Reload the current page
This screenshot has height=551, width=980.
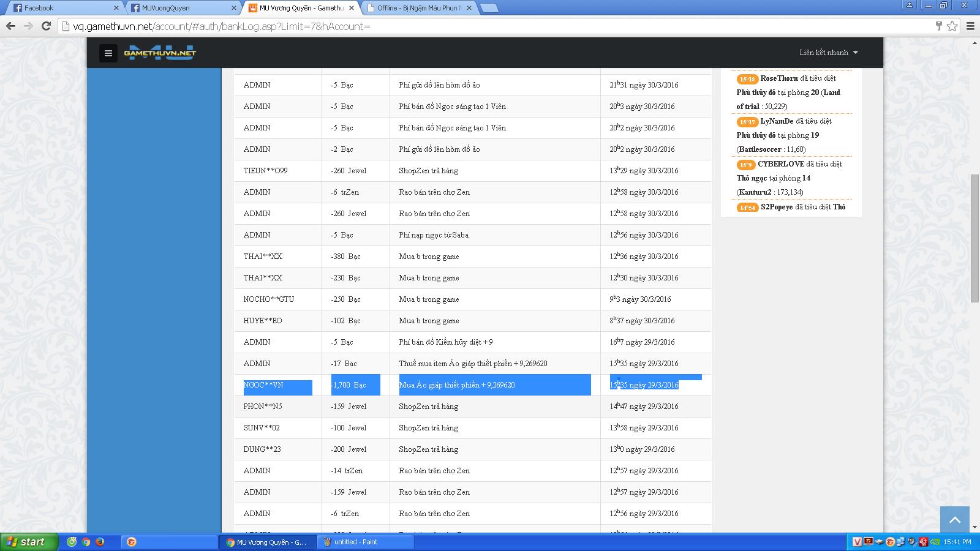coord(46,26)
